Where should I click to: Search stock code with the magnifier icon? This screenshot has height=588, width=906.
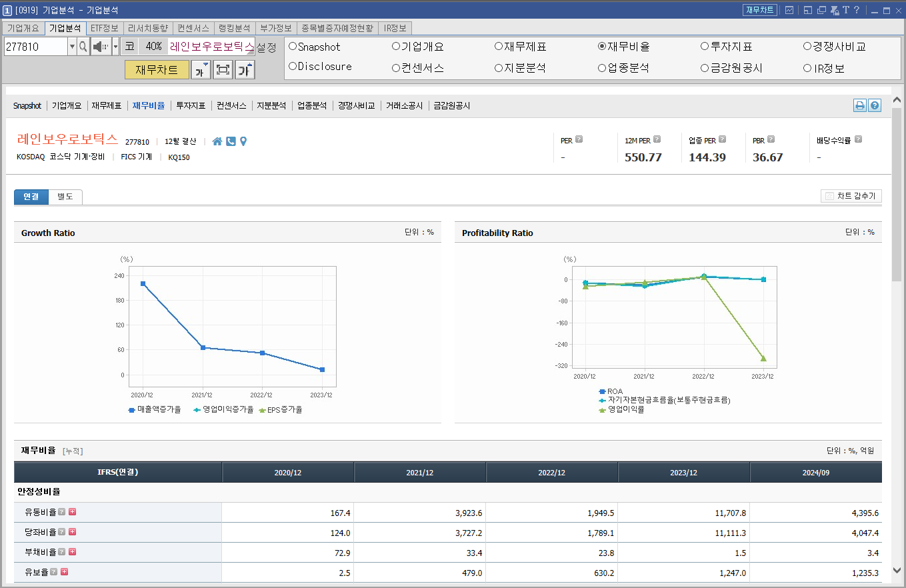(x=83, y=47)
